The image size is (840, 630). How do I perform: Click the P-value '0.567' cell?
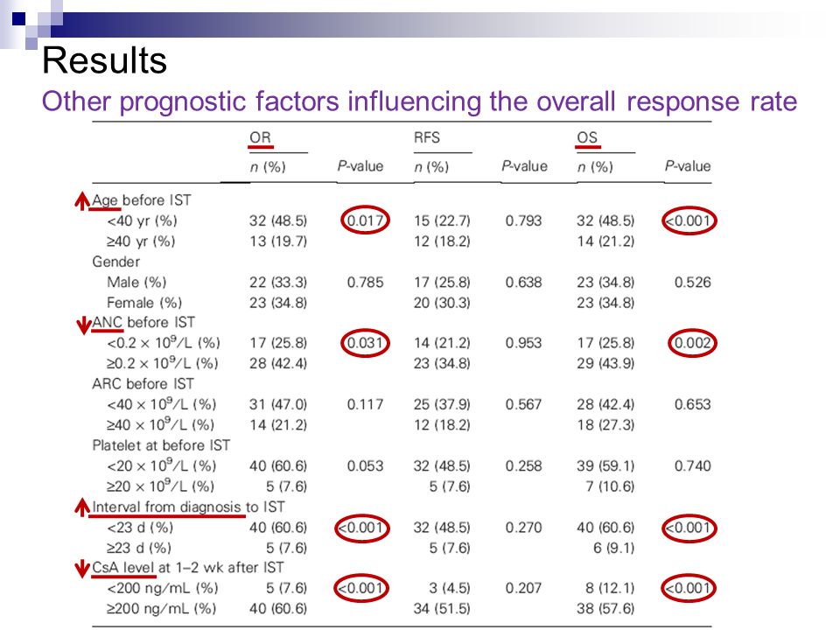[523, 404]
